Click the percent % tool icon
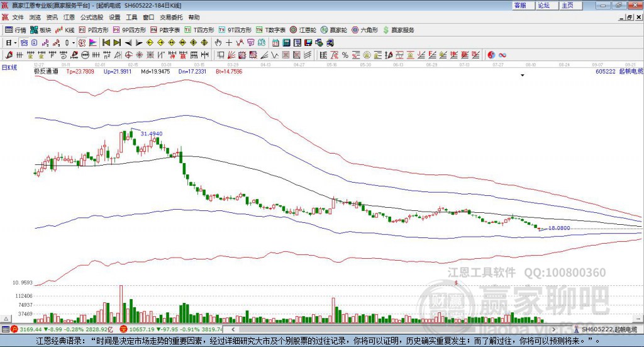Viewport: 644px width, 347px height. coord(345,55)
